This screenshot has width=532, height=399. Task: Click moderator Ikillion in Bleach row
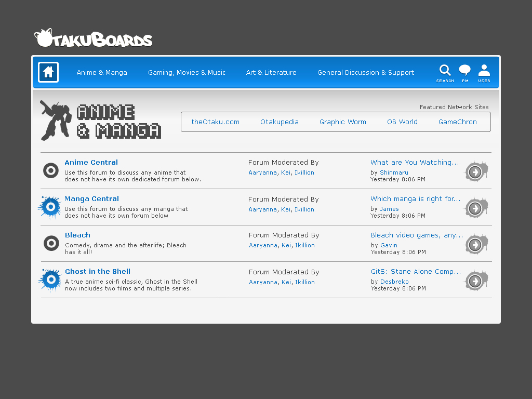(305, 245)
